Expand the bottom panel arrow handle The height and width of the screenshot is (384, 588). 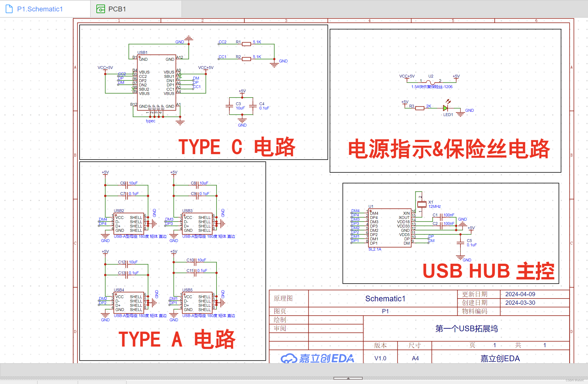tap(348, 378)
